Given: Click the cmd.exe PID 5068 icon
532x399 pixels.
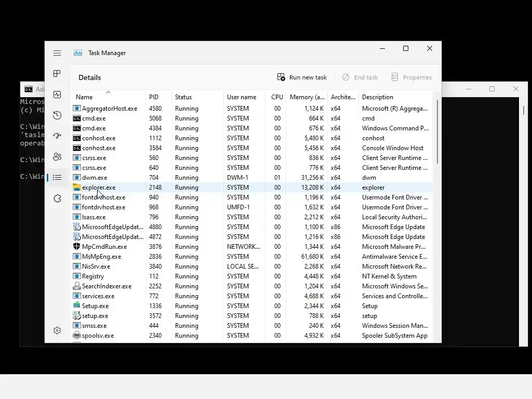Looking at the screenshot, I should [x=77, y=118].
